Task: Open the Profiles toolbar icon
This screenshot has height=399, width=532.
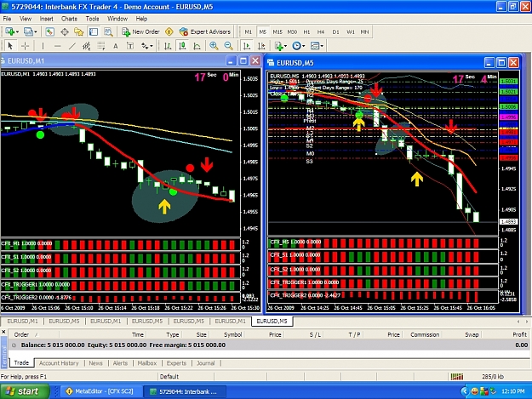Action: point(28,31)
